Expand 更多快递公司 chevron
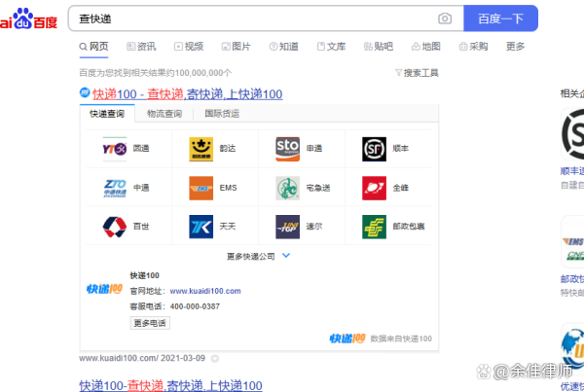The height and width of the screenshot is (392, 584). click(x=286, y=256)
